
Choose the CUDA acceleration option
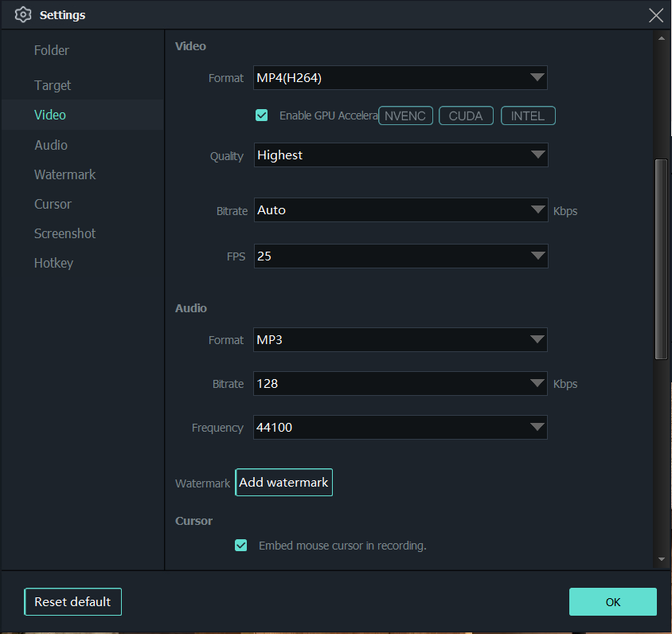466,115
